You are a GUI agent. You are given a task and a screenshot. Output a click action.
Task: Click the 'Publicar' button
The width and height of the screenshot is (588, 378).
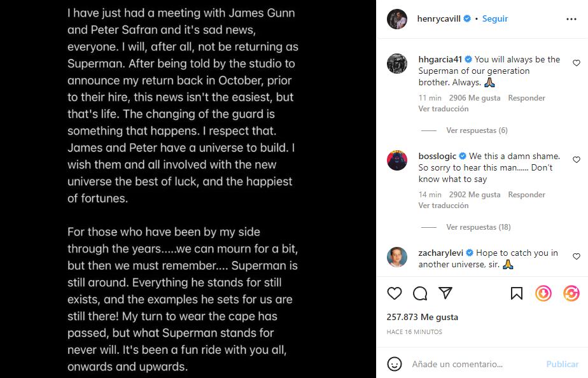click(x=562, y=364)
